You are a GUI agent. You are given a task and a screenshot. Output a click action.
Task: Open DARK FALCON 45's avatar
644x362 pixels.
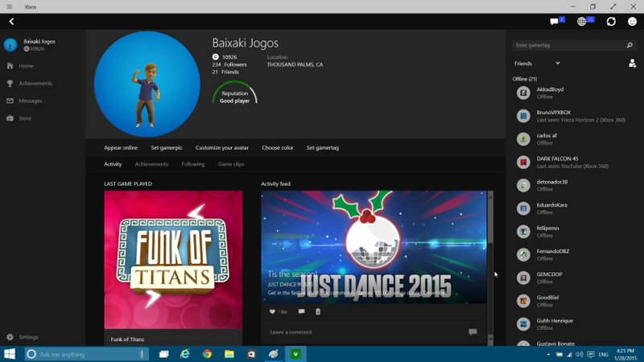(x=523, y=162)
